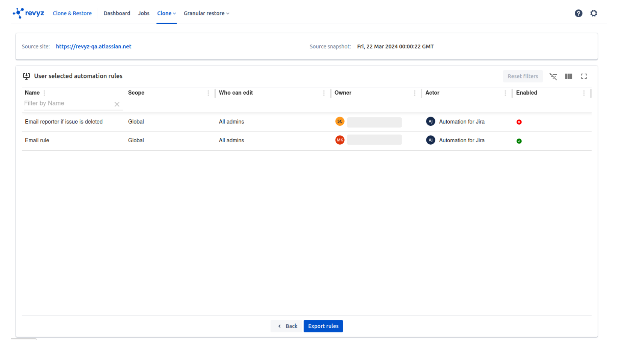The width and height of the screenshot is (644, 340).
Task: Expand the Granular restore menu
Action: 206,13
